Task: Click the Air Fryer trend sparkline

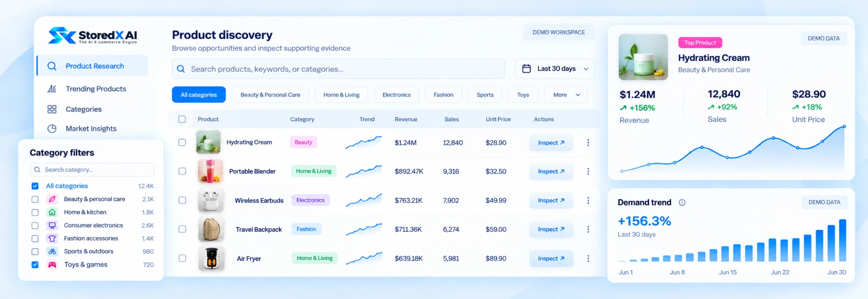Action: [364, 258]
